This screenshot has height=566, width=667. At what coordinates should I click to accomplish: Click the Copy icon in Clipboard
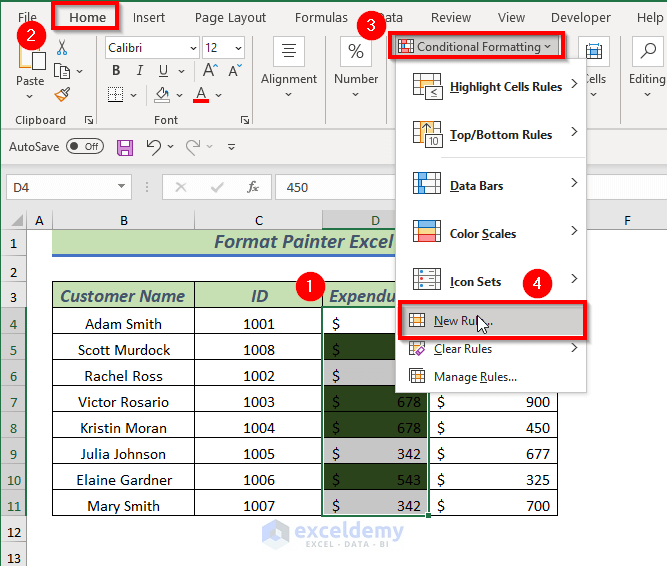click(62, 71)
